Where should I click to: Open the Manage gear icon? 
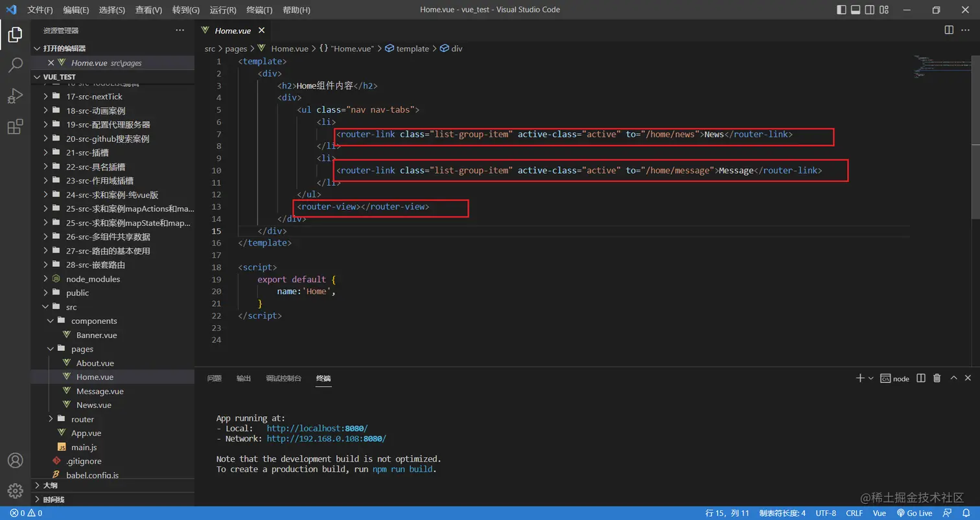pos(15,491)
